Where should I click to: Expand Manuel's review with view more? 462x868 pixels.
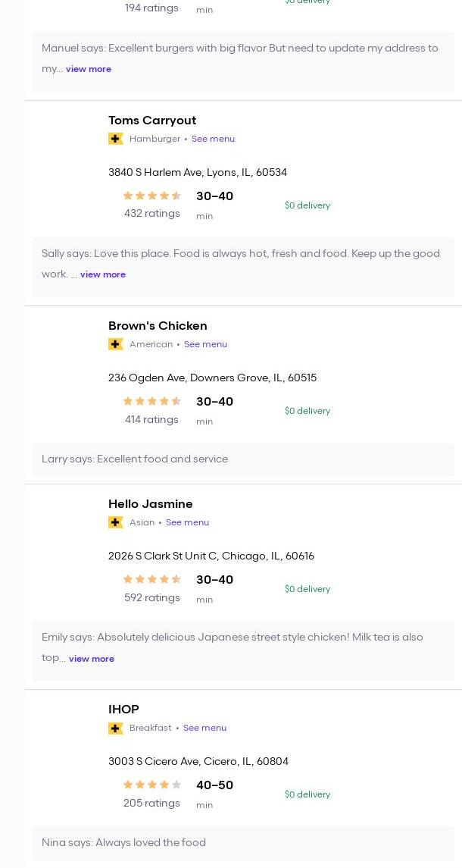coord(89,69)
